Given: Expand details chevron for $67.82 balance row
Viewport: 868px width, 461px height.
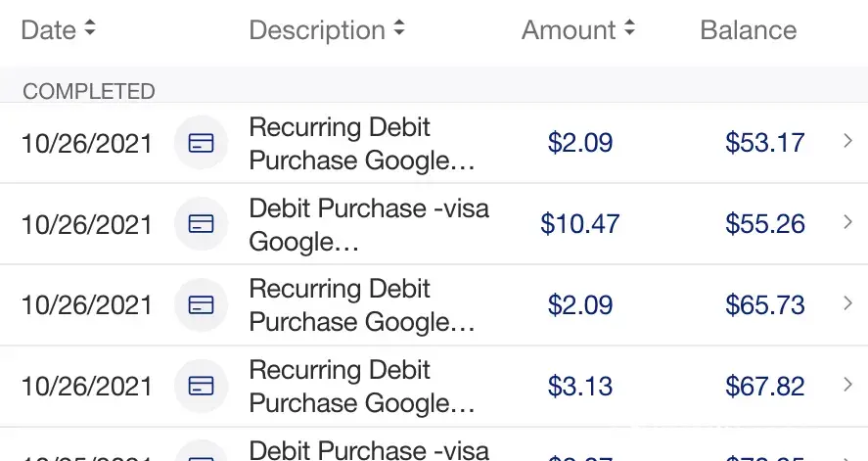Looking at the screenshot, I should coord(848,385).
